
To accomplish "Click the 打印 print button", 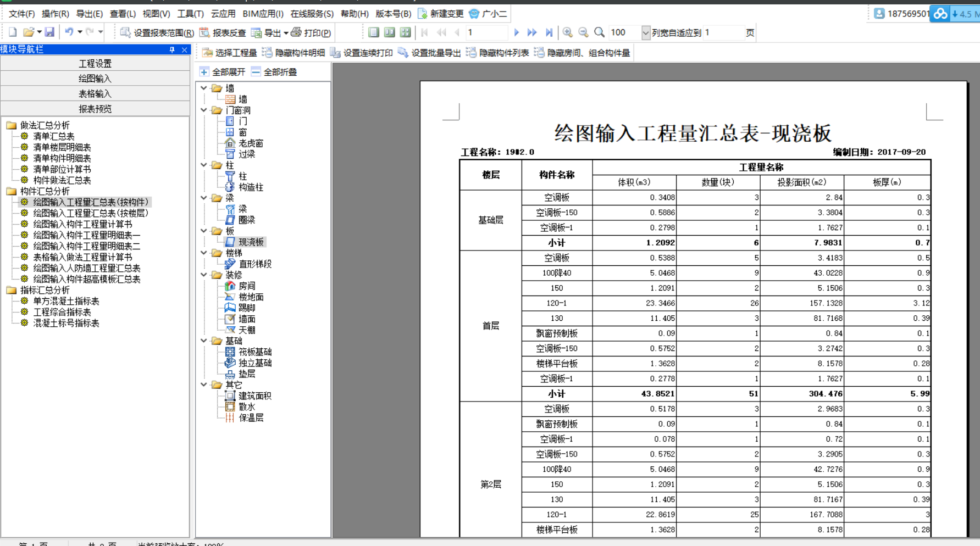I will coord(311,33).
